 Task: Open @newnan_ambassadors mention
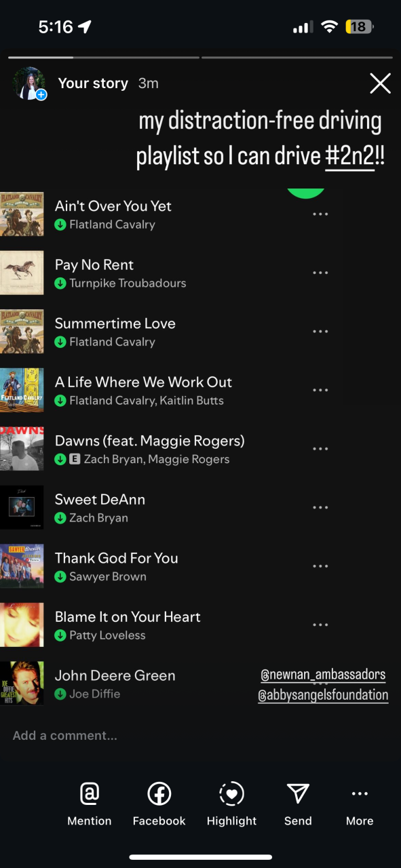pos(323,675)
